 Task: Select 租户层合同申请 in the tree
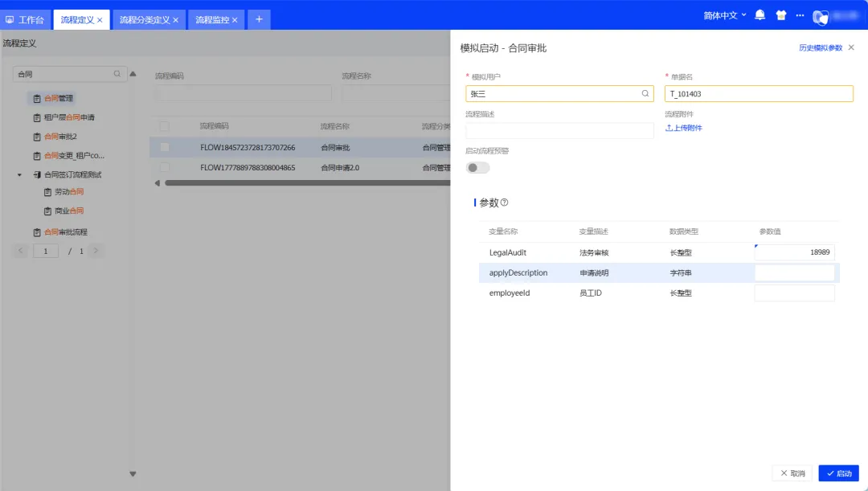point(69,117)
